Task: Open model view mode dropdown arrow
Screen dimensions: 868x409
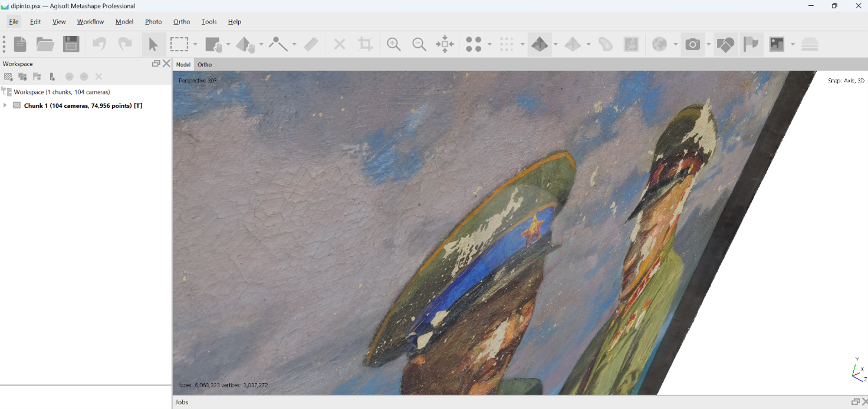Action: pos(555,44)
